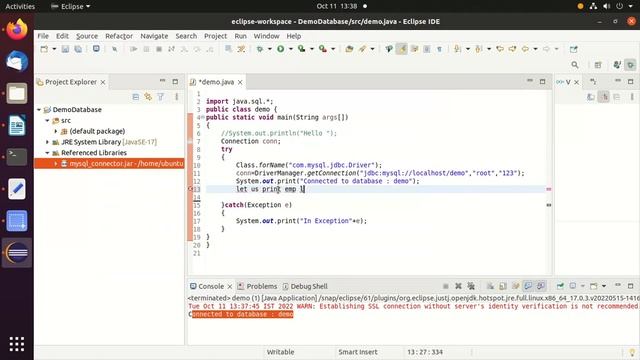The image size is (640, 360).
Task: Click Open Perspective icon
Action: click(x=598, y=65)
